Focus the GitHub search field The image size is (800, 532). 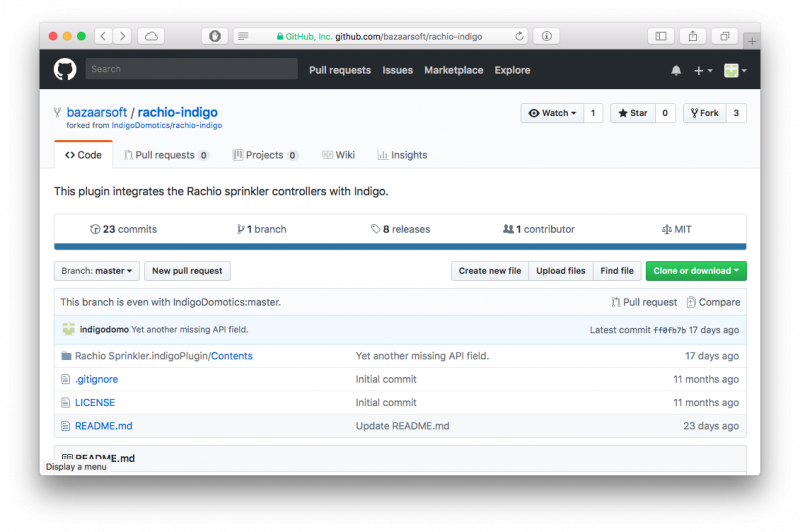pyautogui.click(x=191, y=69)
